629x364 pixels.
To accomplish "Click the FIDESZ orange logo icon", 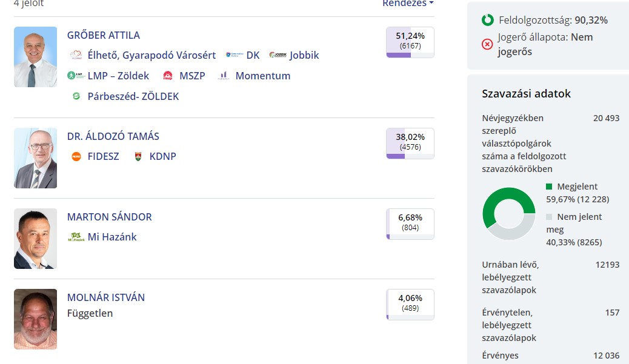I will [x=76, y=157].
